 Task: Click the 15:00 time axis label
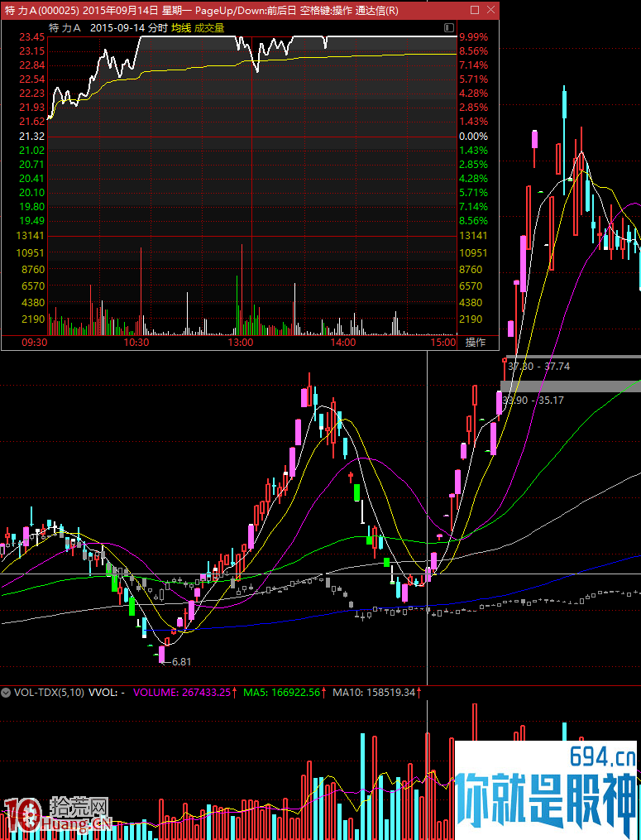(445, 343)
